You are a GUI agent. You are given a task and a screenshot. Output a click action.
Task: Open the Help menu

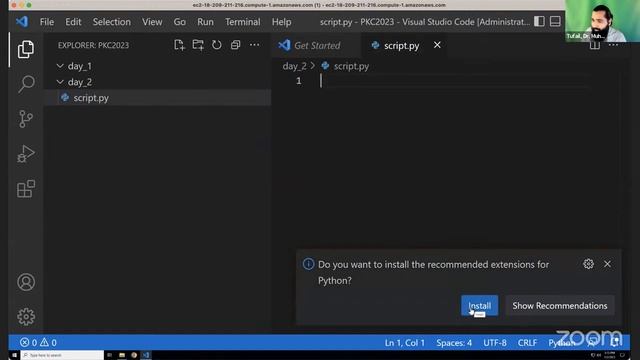click(281, 22)
